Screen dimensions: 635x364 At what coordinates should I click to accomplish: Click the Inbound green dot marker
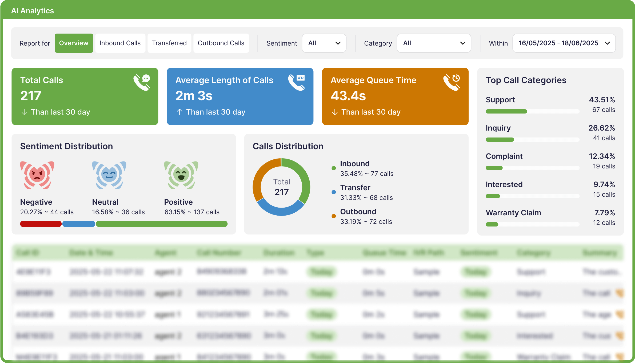[333, 168]
